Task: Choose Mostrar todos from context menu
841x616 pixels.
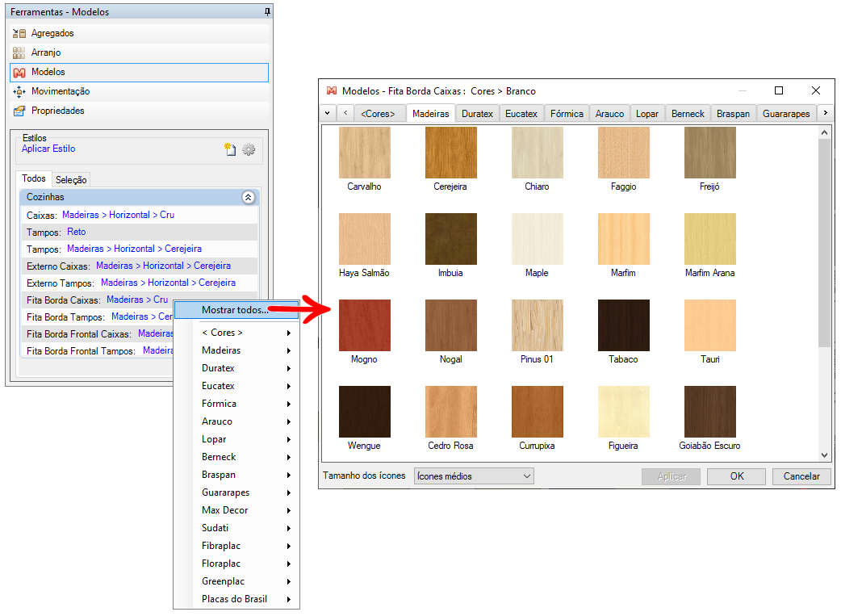Action: 235,310
